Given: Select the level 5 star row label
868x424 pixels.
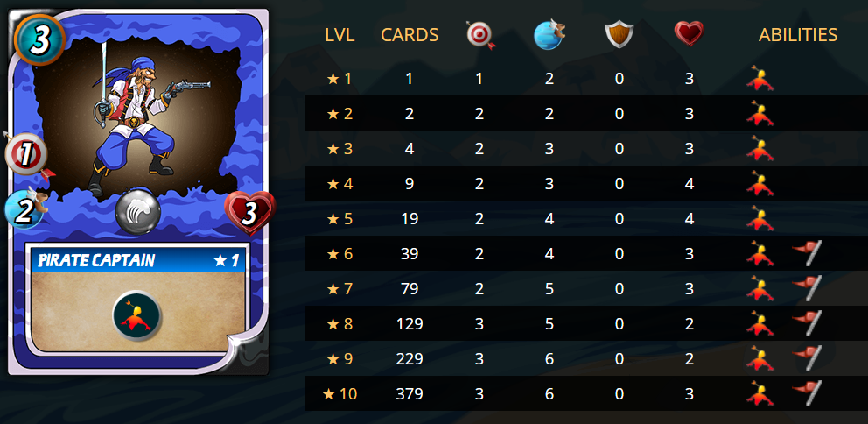Looking at the screenshot, I should 339,218.
